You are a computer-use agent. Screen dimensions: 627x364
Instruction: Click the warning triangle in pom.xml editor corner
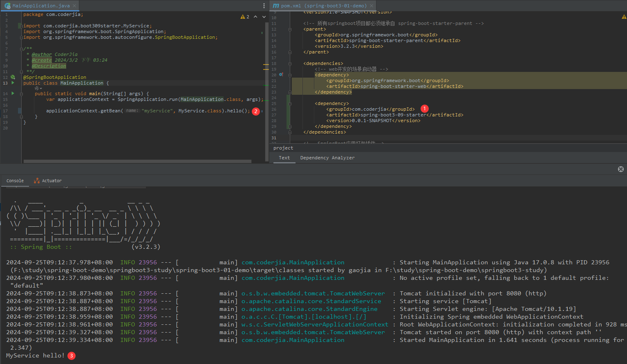click(624, 17)
